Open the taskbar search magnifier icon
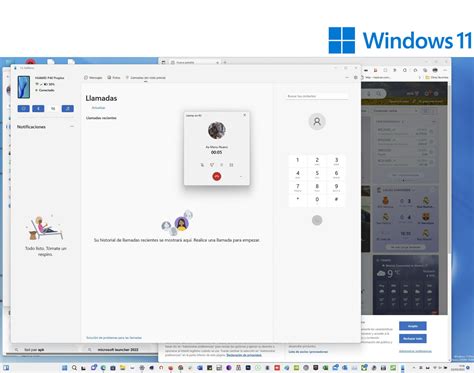Viewport: 474px width, 373px height. [x=74, y=368]
